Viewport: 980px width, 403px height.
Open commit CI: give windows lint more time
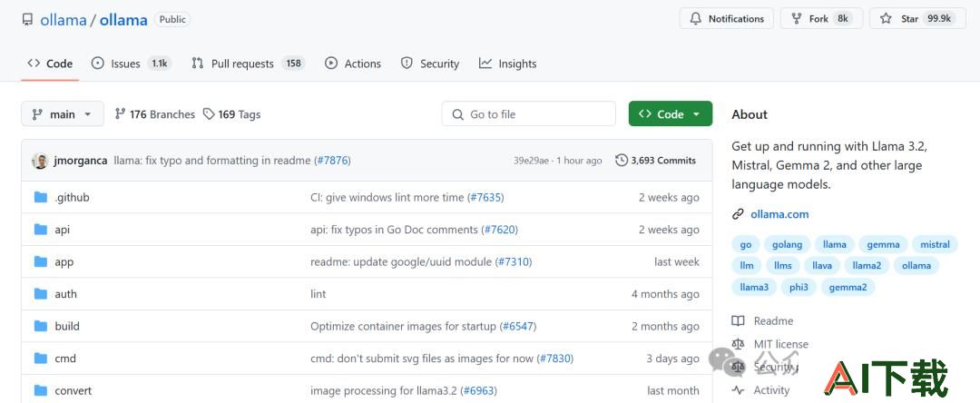coord(387,198)
